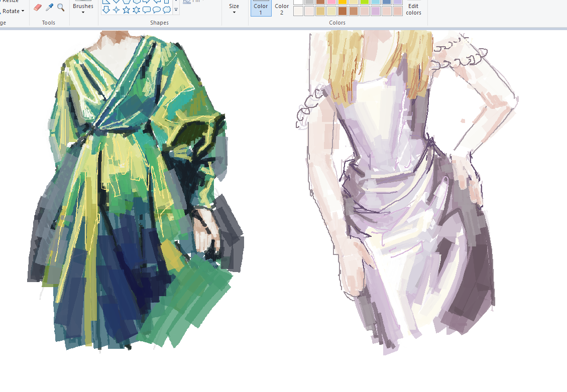Pick the last swatch in bottom color row
Image resolution: width=567 pixels, height=392 pixels.
397,11
